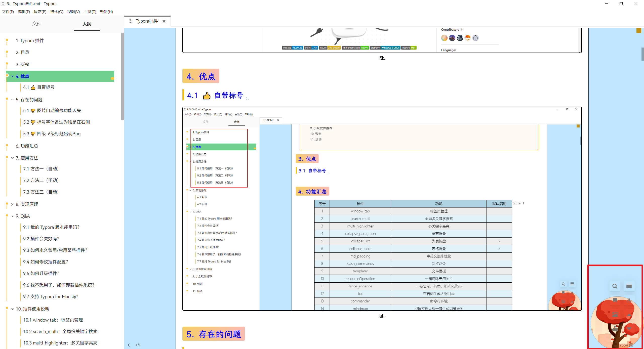Click the outline sidebar vertical scrollbar
Image resolution: width=644 pixels, height=349 pixels.
(x=123, y=76)
